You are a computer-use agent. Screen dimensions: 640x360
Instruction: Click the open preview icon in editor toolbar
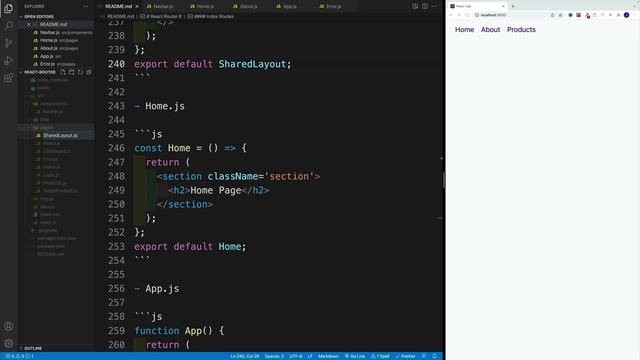pos(415,7)
